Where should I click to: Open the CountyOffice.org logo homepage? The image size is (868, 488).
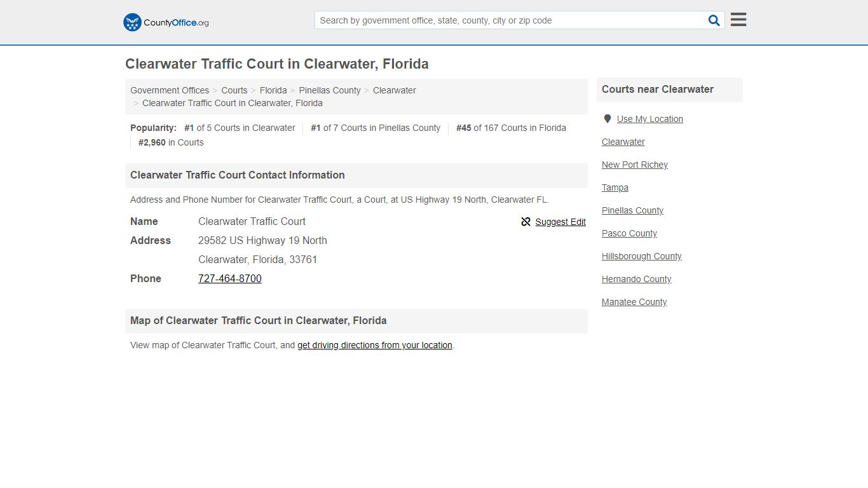tap(166, 22)
